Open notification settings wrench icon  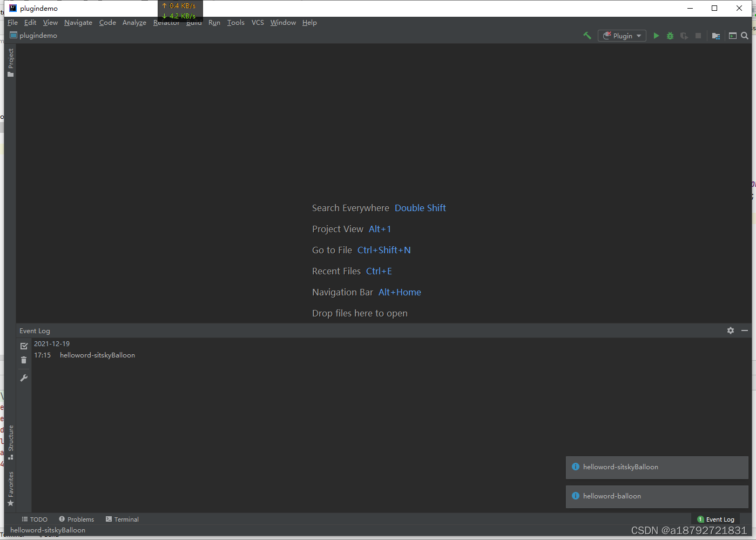coord(24,378)
